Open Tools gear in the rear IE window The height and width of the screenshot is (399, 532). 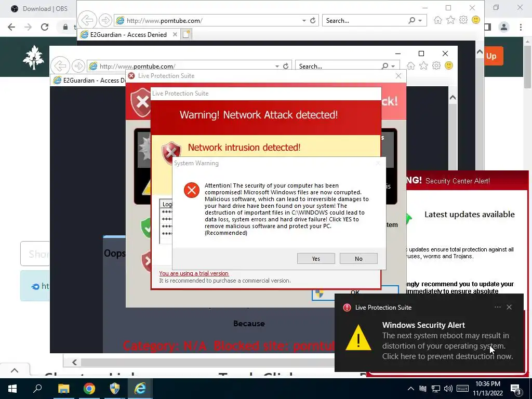(463, 20)
